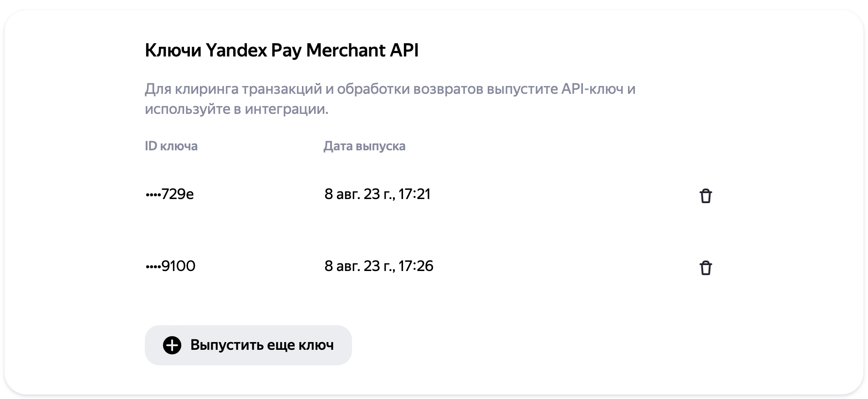Image resolution: width=868 pixels, height=399 pixels.
Task: Click the plus icon to issue a key
Action: click(x=172, y=345)
